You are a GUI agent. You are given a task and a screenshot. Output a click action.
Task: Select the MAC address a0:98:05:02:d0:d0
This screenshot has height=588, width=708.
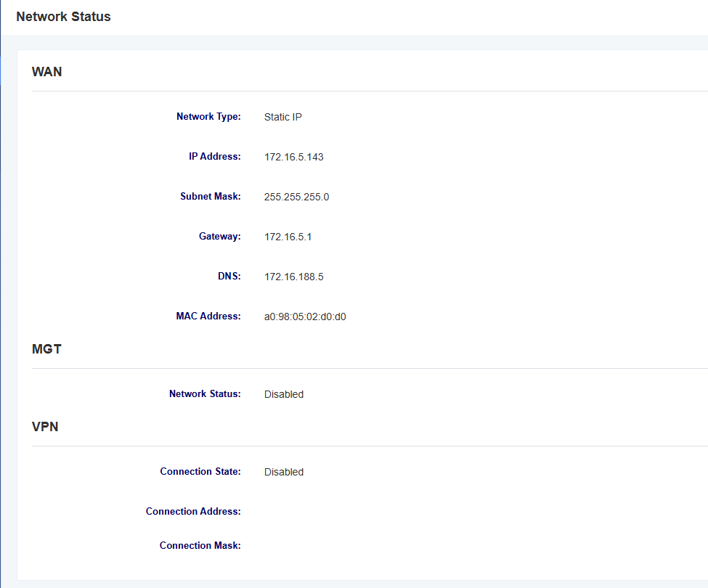click(x=305, y=317)
